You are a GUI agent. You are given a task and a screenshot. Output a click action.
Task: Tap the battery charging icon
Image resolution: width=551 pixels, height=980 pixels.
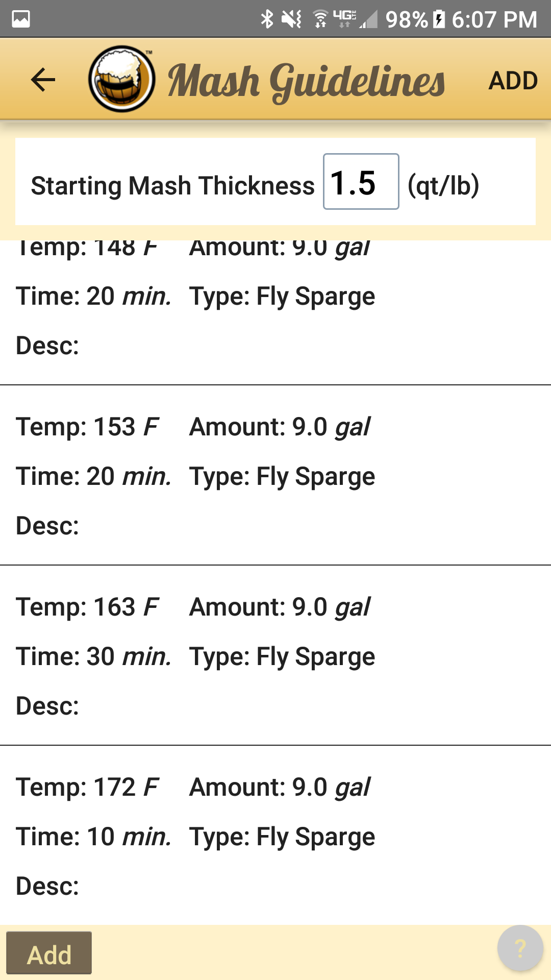click(x=439, y=19)
